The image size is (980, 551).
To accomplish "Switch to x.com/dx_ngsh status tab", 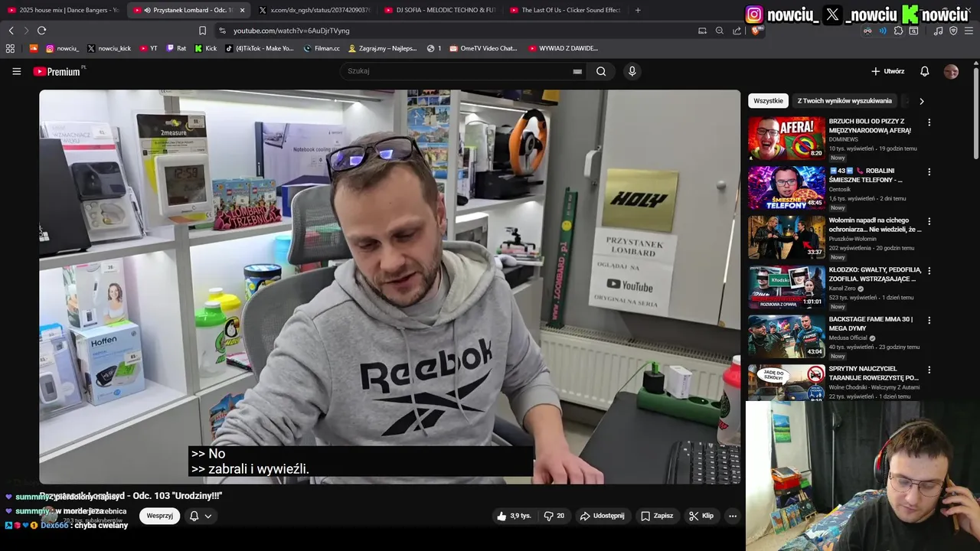I will point(314,10).
